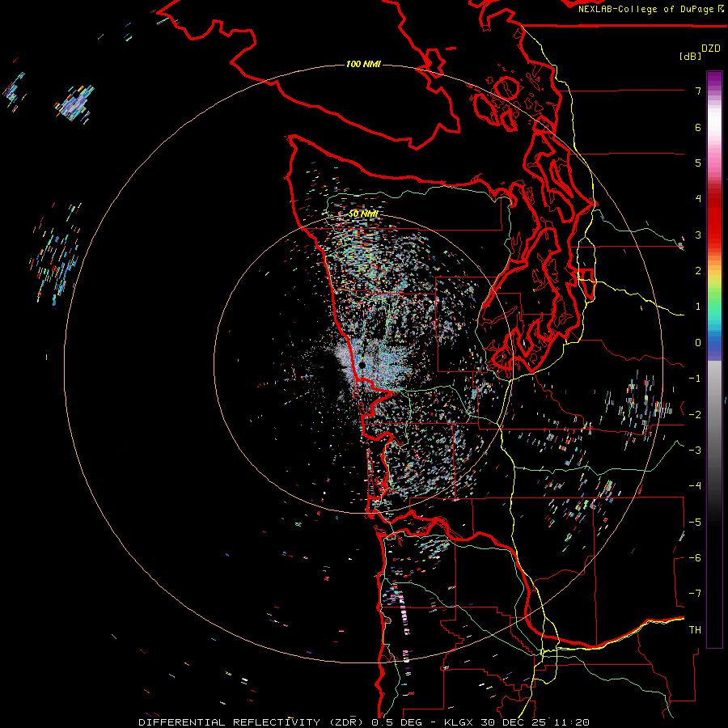The height and width of the screenshot is (728, 728).
Task: Click the [dB] units label
Action: coord(691,57)
